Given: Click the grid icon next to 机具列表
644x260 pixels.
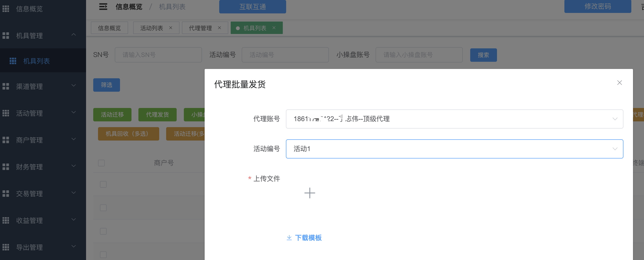Looking at the screenshot, I should (x=13, y=61).
